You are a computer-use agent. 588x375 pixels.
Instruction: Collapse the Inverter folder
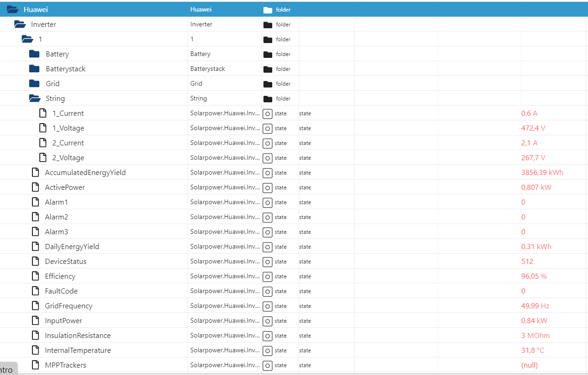tap(20, 24)
